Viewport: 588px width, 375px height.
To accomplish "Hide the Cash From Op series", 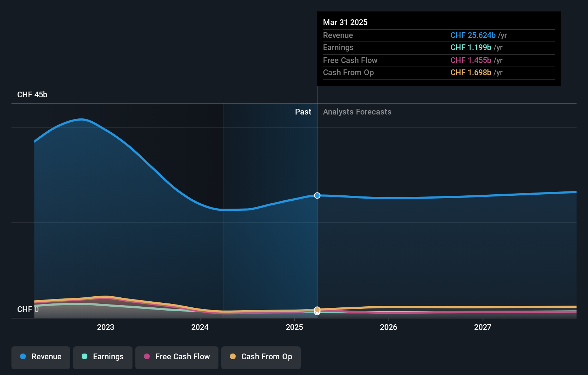I will click(x=261, y=357).
